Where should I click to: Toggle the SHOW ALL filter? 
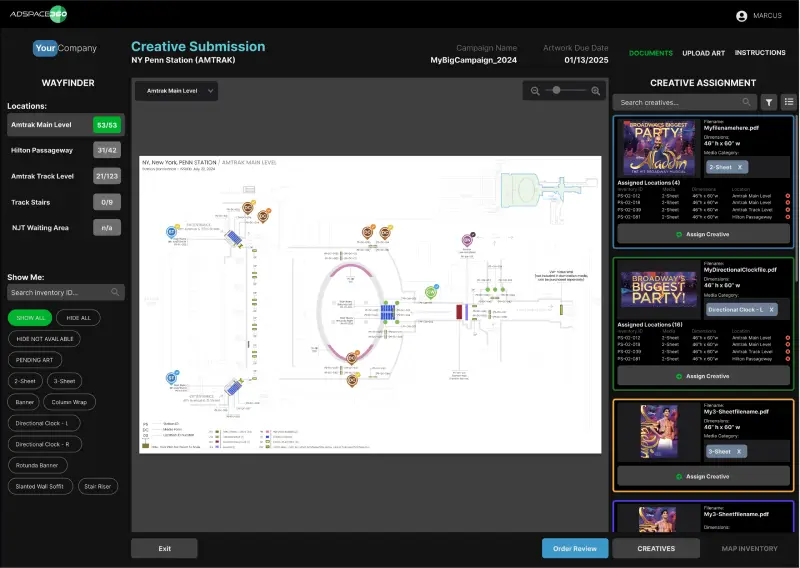point(29,317)
